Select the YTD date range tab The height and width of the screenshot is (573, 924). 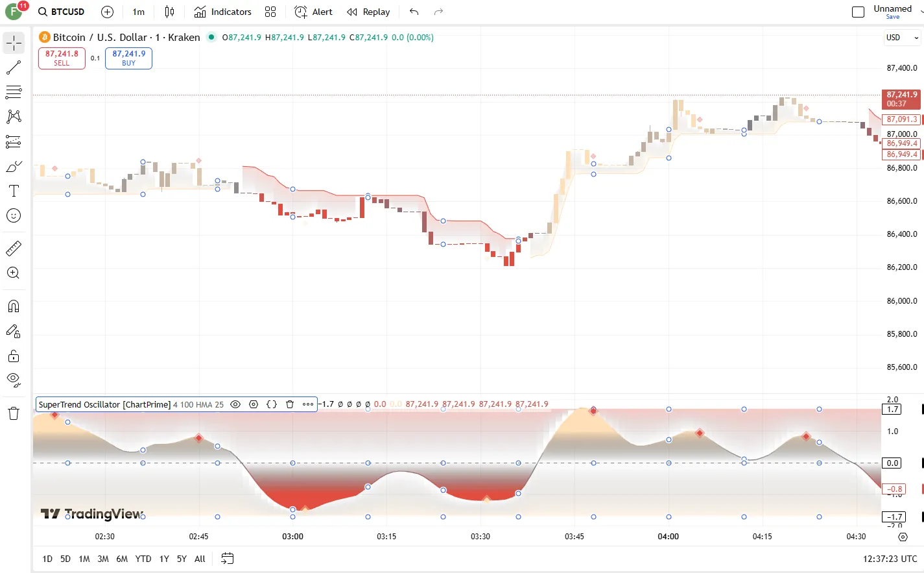point(143,559)
